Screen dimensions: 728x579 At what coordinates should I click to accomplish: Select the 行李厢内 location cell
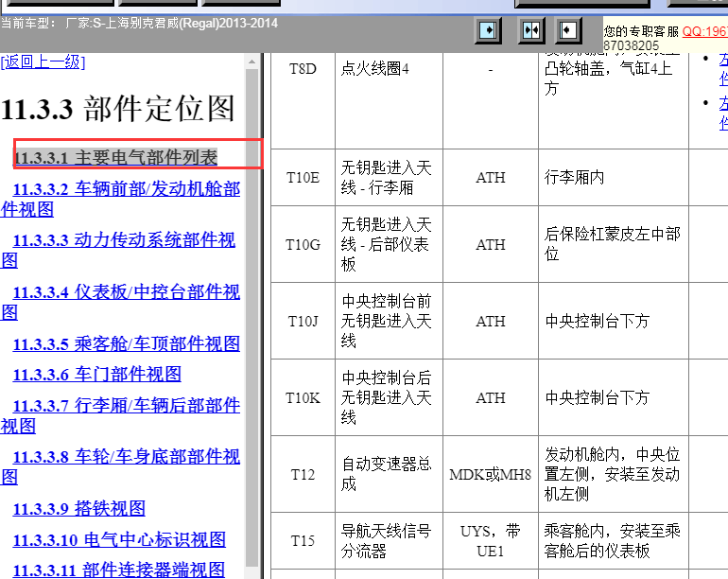pyautogui.click(x=614, y=178)
